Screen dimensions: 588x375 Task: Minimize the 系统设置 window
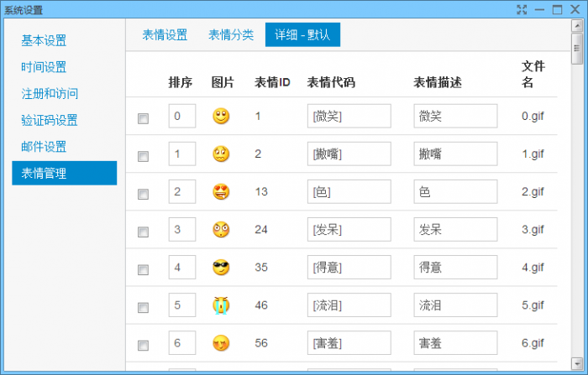click(539, 9)
